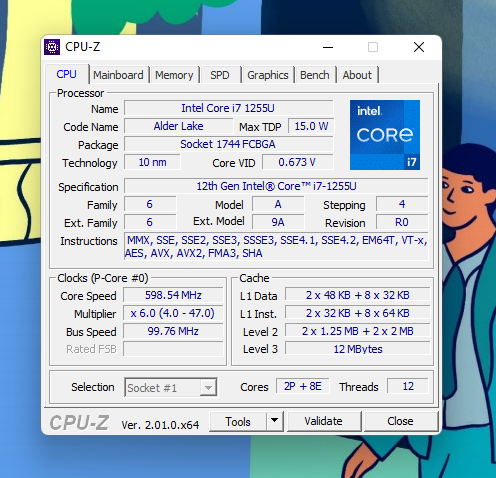
Task: Open the SPD tab
Action: coord(220,75)
